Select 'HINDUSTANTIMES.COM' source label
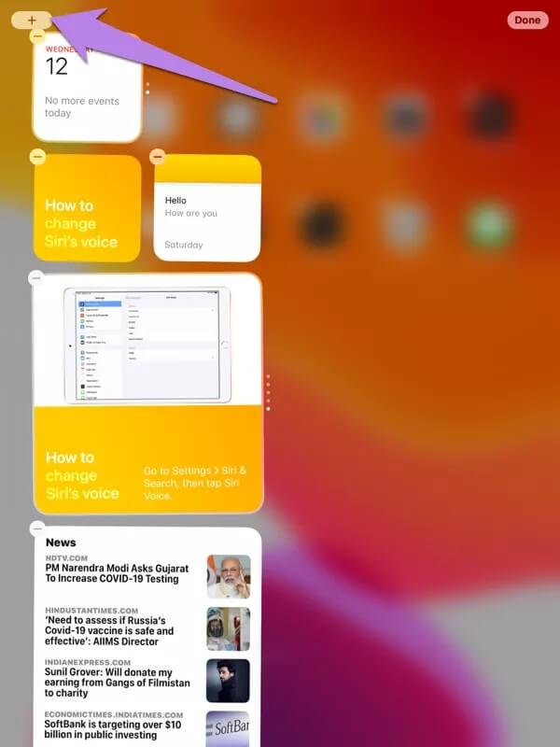The width and height of the screenshot is (560, 747). (91, 611)
